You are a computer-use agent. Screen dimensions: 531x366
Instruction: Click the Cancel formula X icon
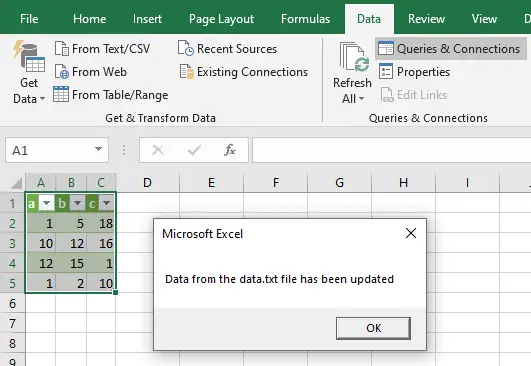(x=158, y=150)
